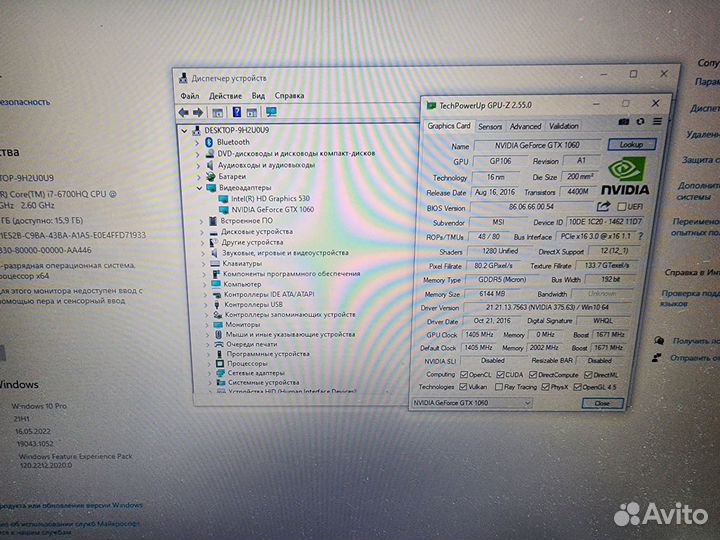Click the Получить помощь link on the right
Screen dimensions: 720x540
click(x=696, y=341)
